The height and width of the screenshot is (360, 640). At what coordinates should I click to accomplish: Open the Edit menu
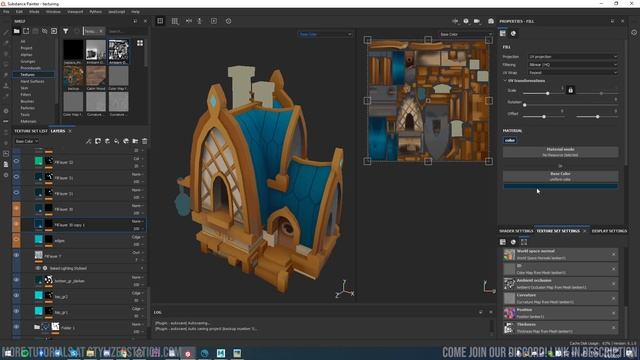(19, 12)
